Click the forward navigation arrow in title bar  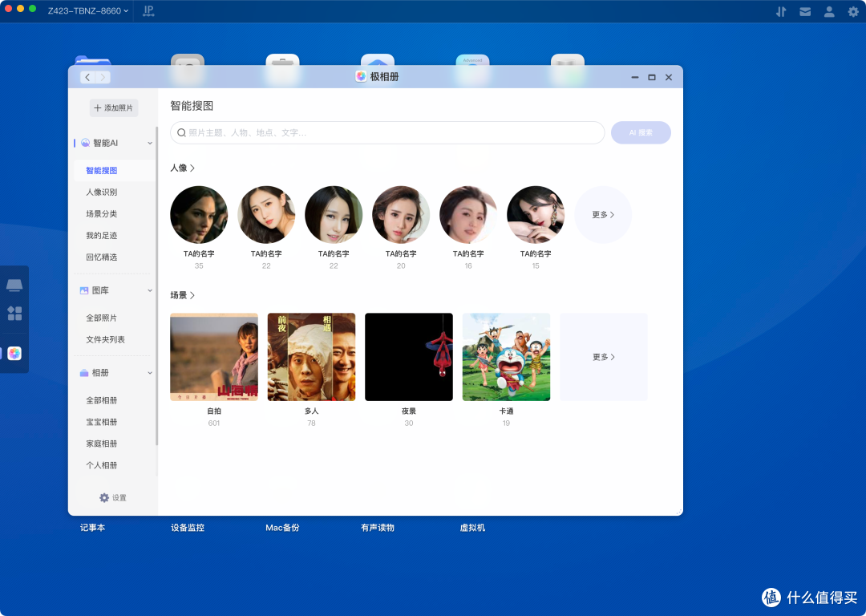pos(103,77)
